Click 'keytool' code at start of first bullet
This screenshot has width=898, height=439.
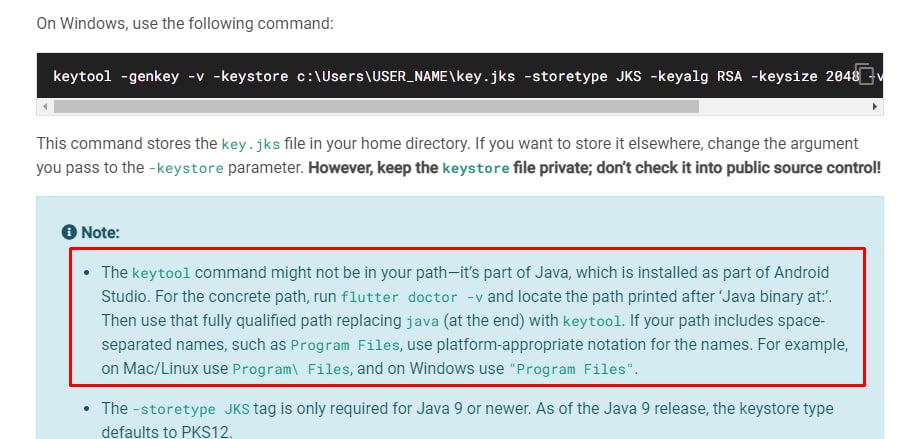coord(161,274)
